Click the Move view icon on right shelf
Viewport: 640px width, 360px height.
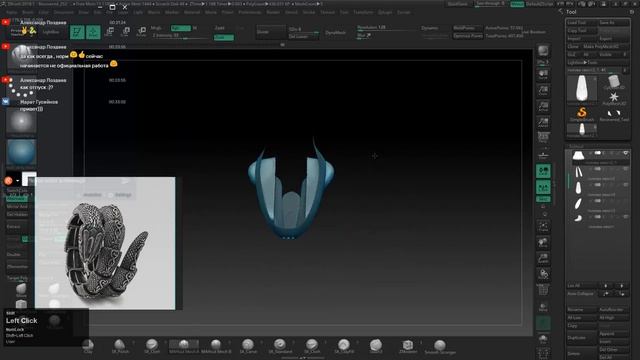tap(543, 242)
